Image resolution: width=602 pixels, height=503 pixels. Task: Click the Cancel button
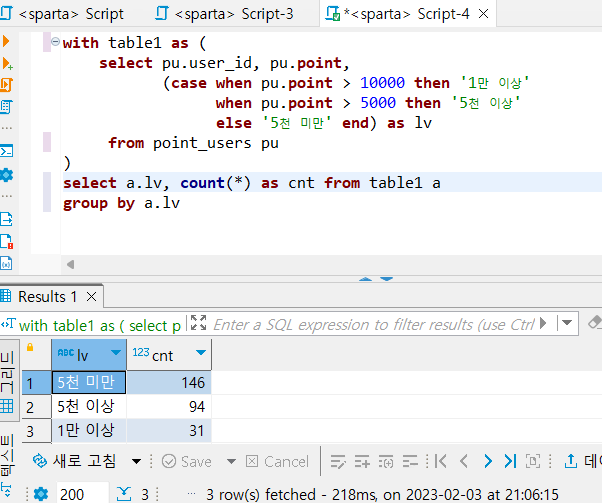(277, 461)
